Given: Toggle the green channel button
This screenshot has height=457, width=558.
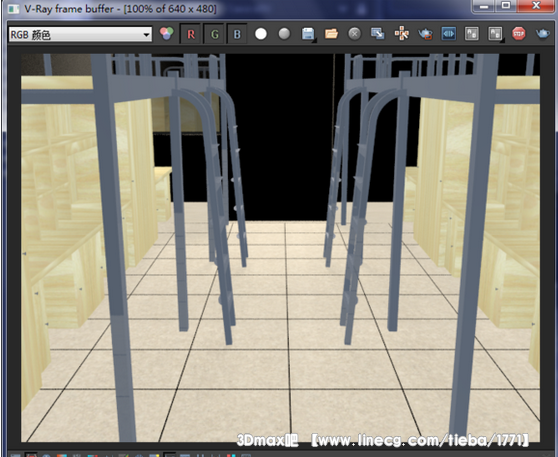Looking at the screenshot, I should [x=214, y=34].
